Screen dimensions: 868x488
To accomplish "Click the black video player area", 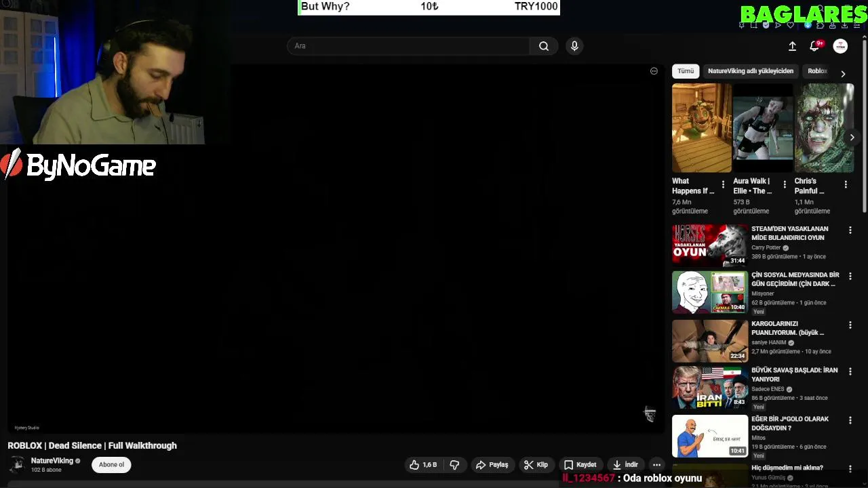I will 336,249.
